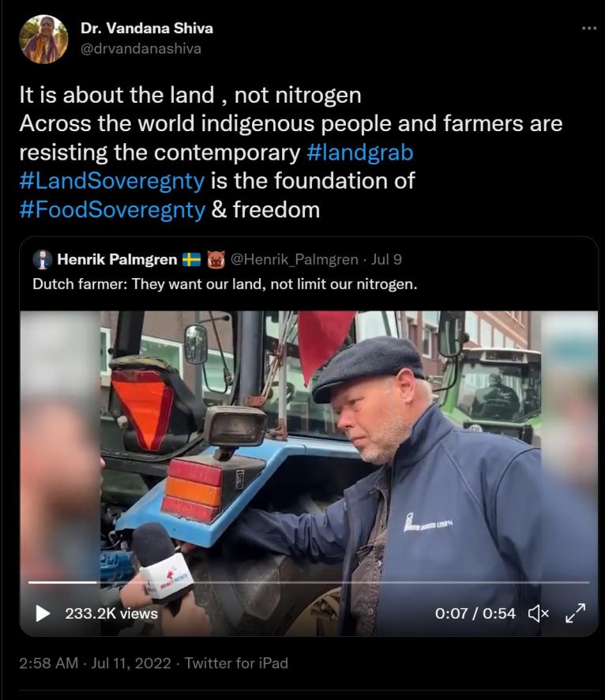Expand the video to fullscreen
This screenshot has height=700, width=605.
click(x=575, y=613)
